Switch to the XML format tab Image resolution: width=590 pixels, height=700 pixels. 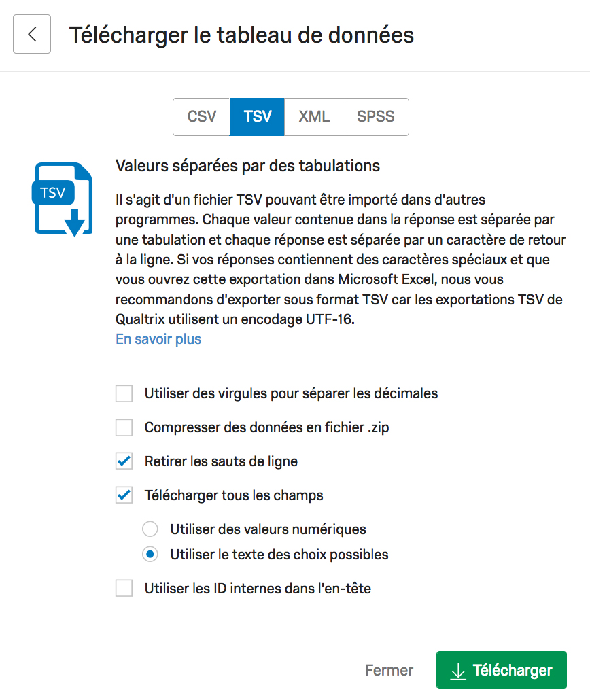click(x=313, y=116)
